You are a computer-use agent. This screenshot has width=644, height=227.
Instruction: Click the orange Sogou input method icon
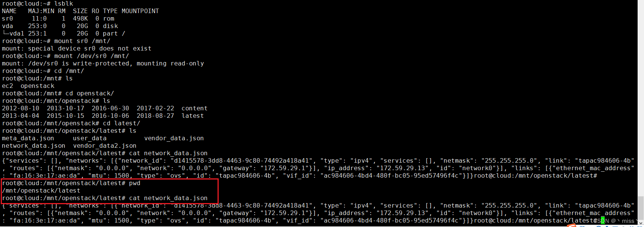[x=572, y=225]
